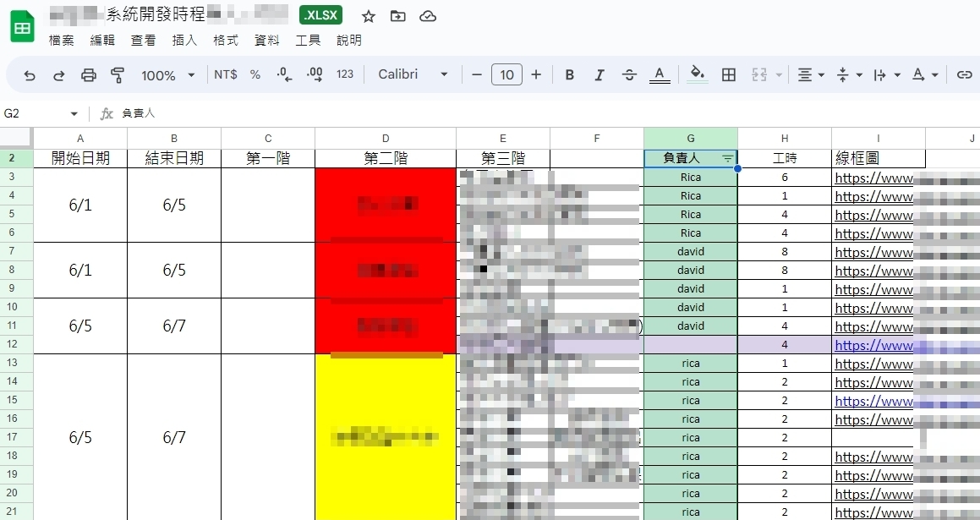Open the borders tool

[x=729, y=75]
